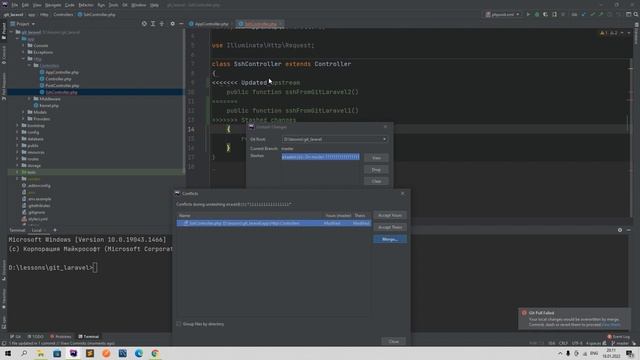The width and height of the screenshot is (640, 360).
Task: Click the Select Opened File target icon
Action: tap(144, 24)
